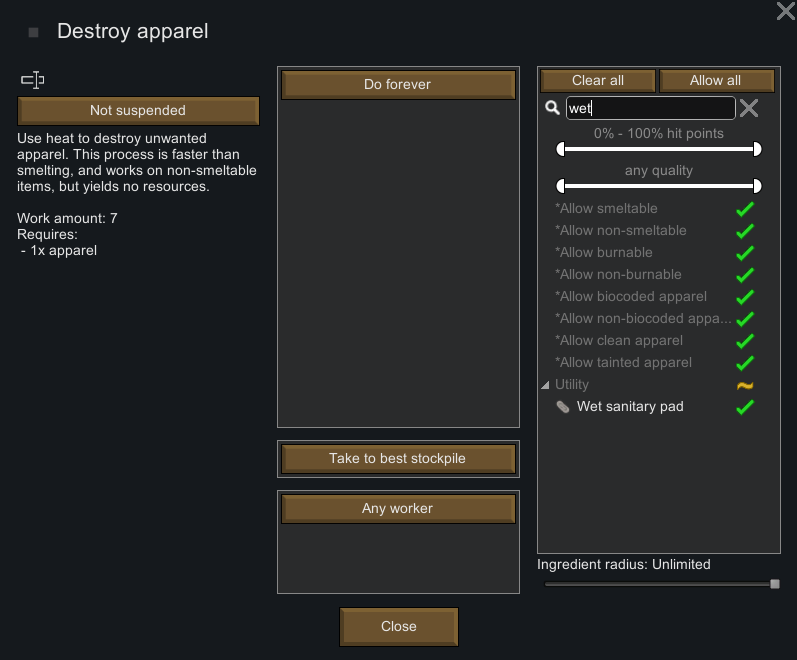Click the search field containing wet
Viewport: 797px width, 660px height.
coord(651,108)
